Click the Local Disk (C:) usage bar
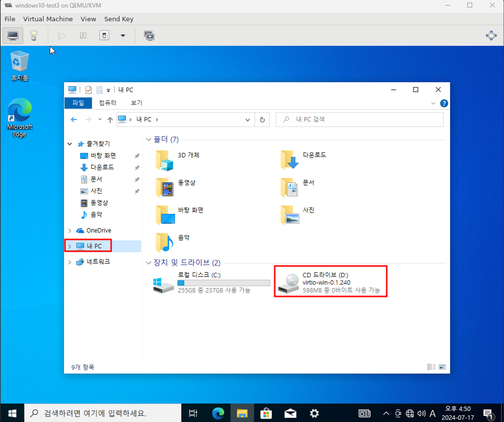Viewport: 504px width, 422px height. click(224, 283)
